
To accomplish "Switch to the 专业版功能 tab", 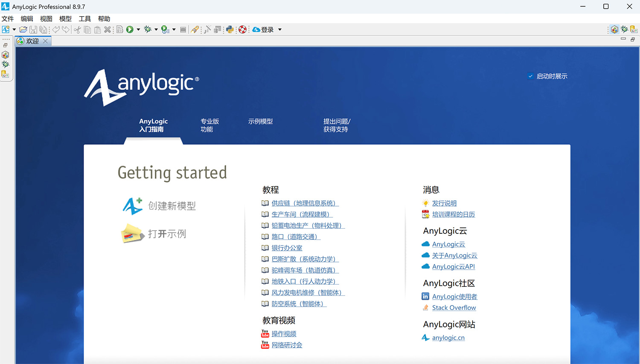I will click(x=209, y=125).
